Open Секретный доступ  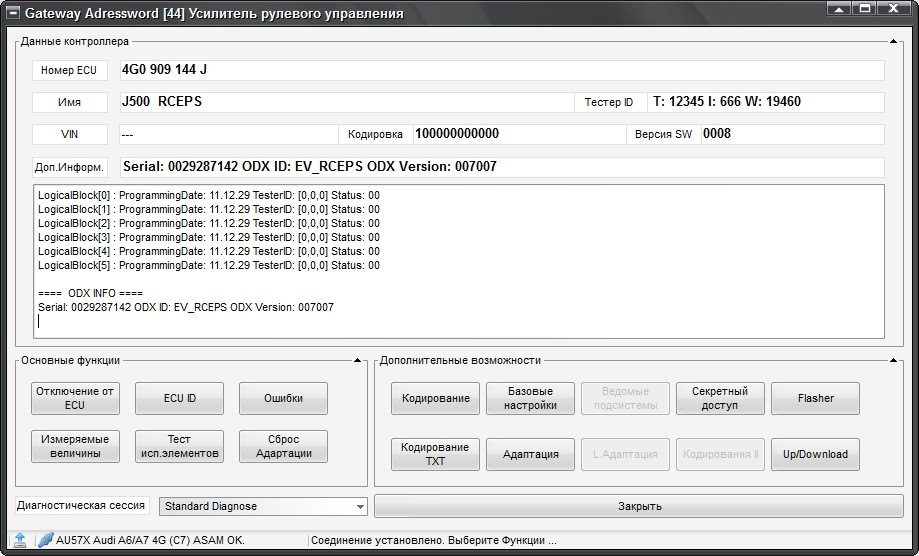tap(720, 398)
